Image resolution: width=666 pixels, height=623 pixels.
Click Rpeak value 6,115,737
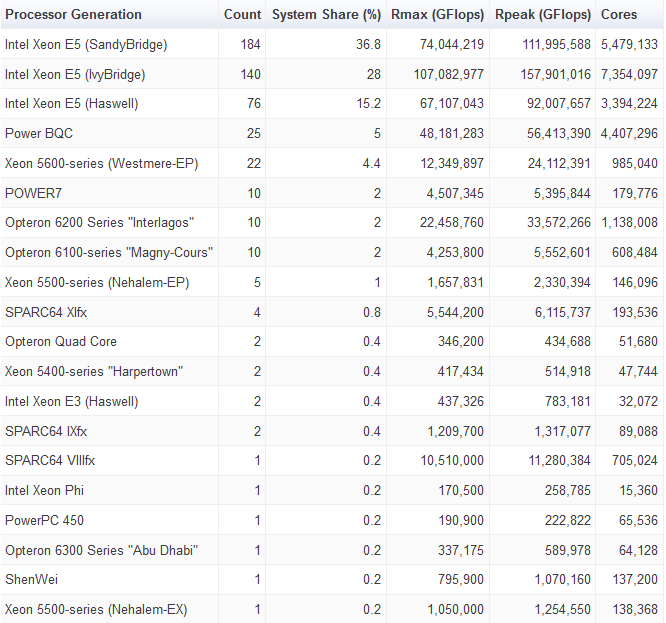563,313
